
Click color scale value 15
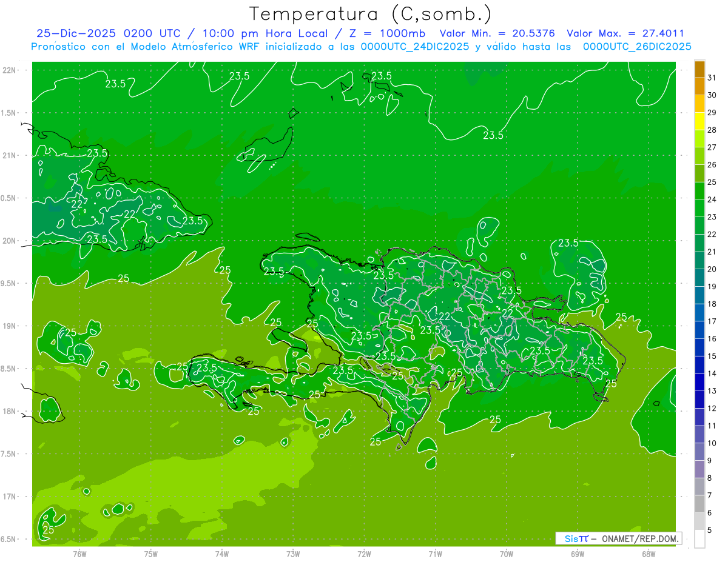click(x=712, y=356)
